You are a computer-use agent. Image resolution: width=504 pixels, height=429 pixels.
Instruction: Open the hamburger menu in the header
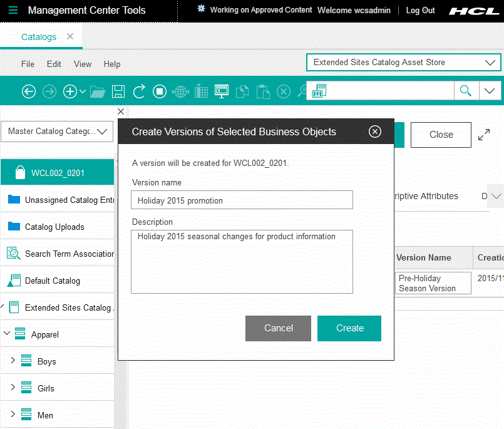13,10
